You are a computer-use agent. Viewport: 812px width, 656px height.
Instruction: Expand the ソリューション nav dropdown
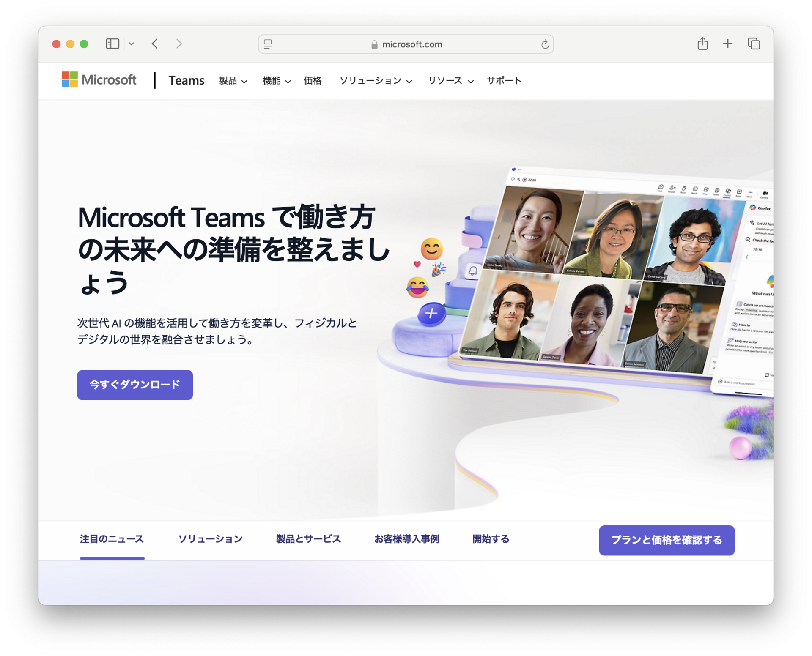click(376, 80)
